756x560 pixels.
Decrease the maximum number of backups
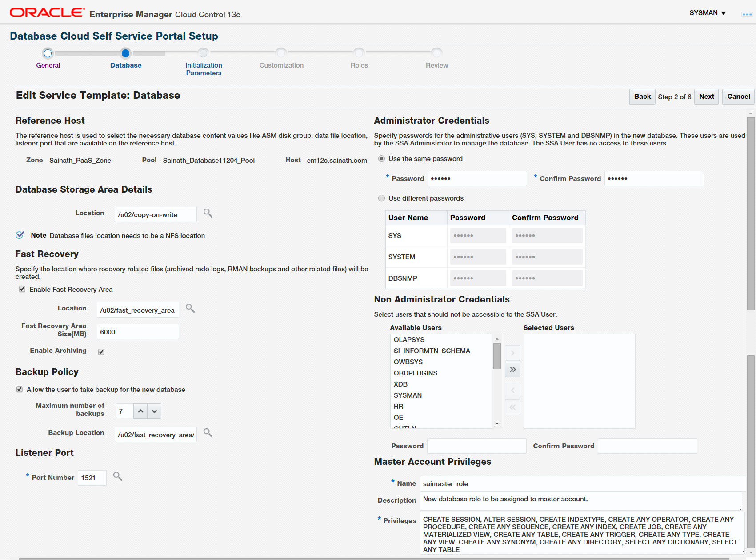point(154,411)
